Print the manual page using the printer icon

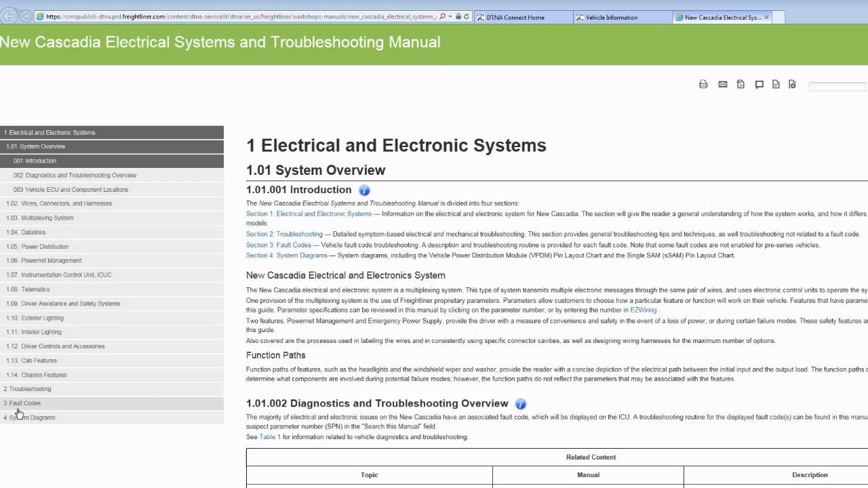[703, 85]
